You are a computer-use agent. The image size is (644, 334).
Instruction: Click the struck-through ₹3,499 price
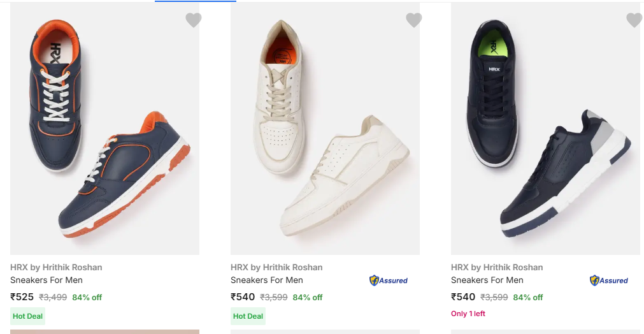(x=53, y=298)
